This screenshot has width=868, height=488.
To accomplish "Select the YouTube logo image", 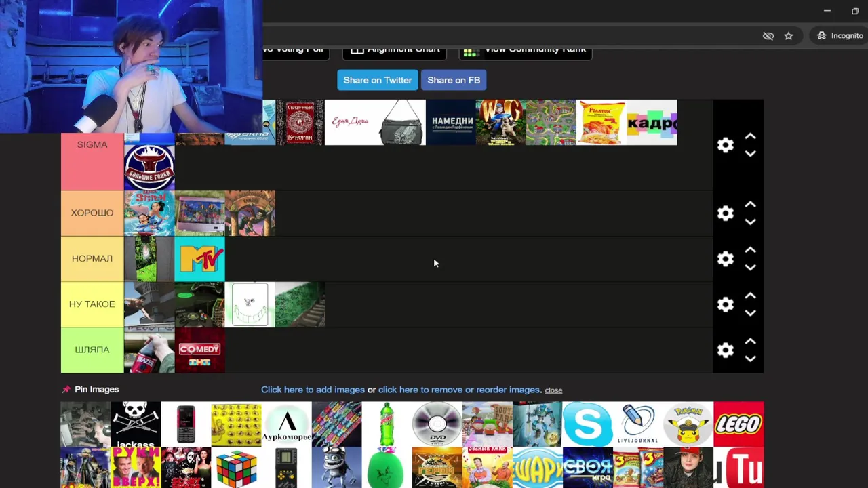I will click(738, 468).
